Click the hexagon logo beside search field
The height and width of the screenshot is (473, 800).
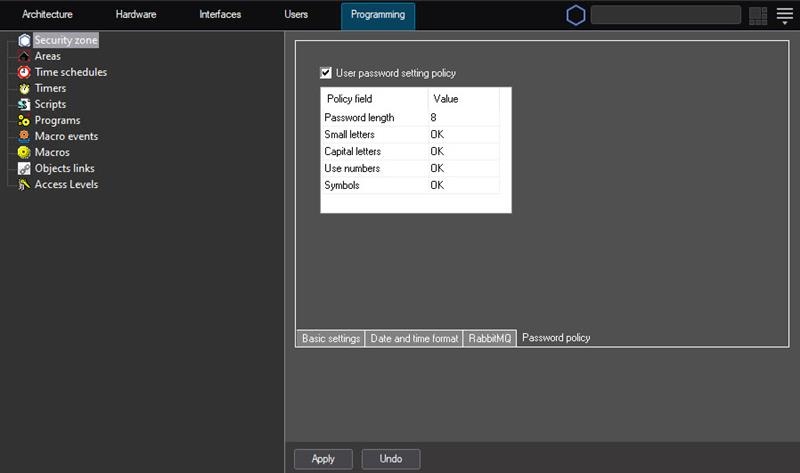point(576,15)
